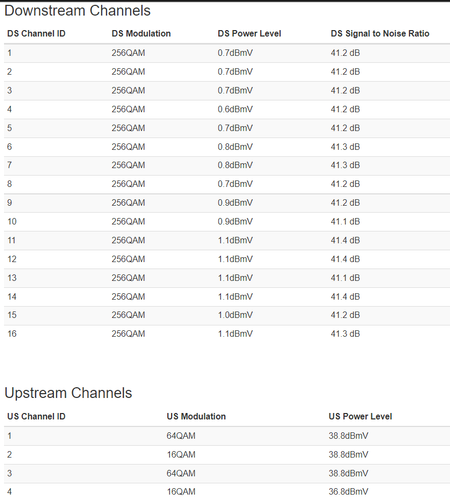Screen dimensions: 450x500
Task: Click downstream channel 15 power level 1.0dBmV
Action: [x=235, y=315]
